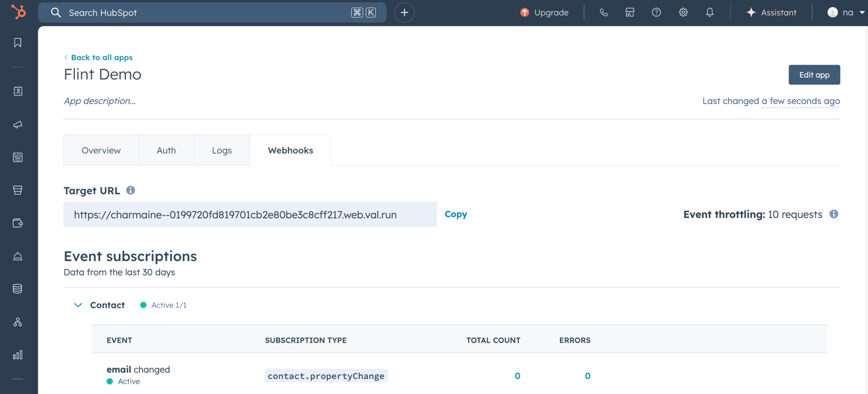Click the Search HubSpot field
The image size is (868, 394).
pyautogui.click(x=212, y=13)
